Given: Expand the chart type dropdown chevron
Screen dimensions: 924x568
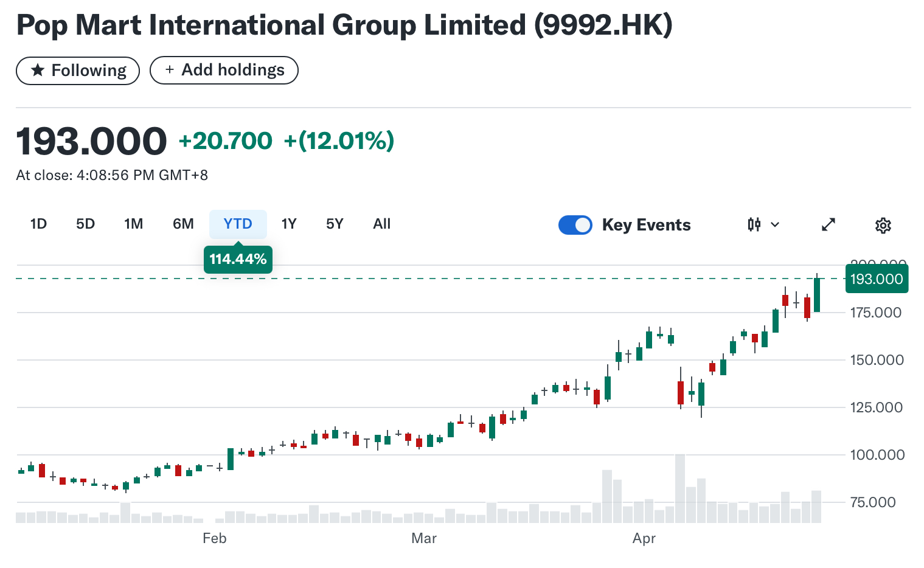Looking at the screenshot, I should tap(775, 225).
